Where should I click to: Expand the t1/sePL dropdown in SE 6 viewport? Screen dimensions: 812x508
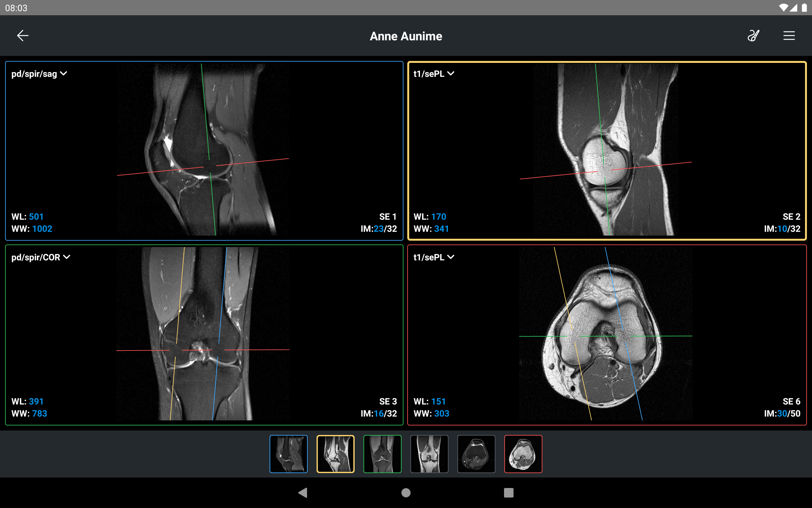point(434,257)
